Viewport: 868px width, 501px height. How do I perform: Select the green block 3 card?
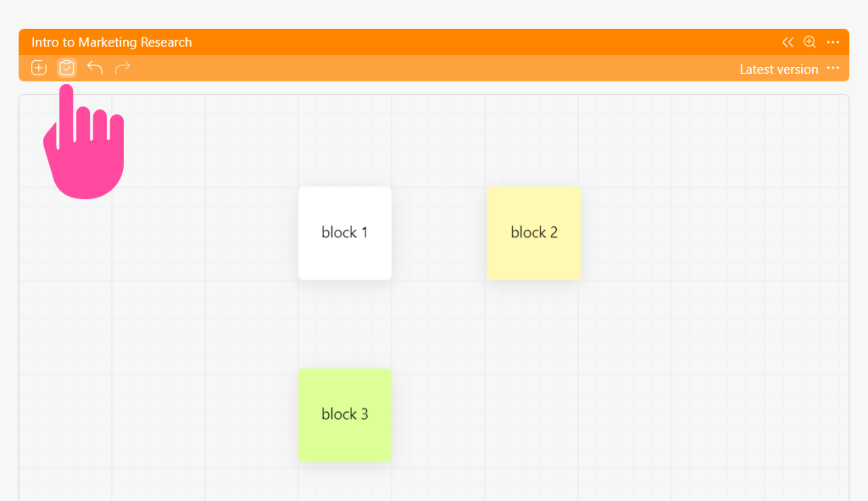coord(345,415)
